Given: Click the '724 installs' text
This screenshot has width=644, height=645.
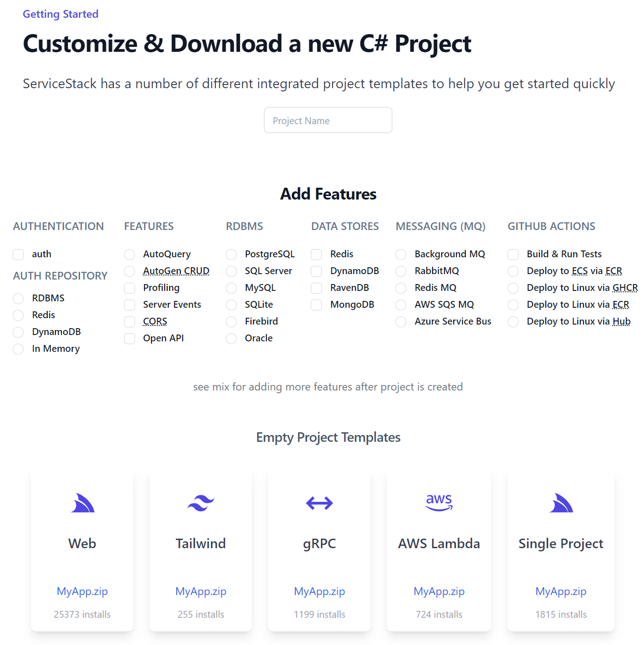Looking at the screenshot, I should click(439, 615).
